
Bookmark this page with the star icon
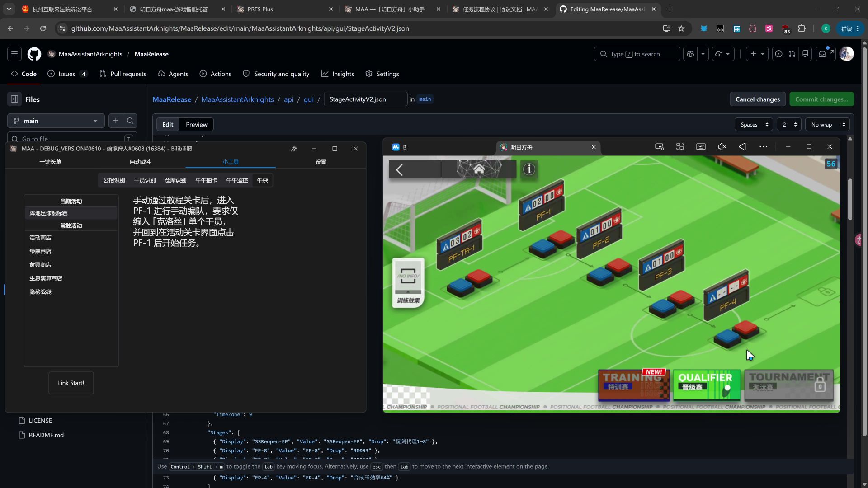(681, 28)
